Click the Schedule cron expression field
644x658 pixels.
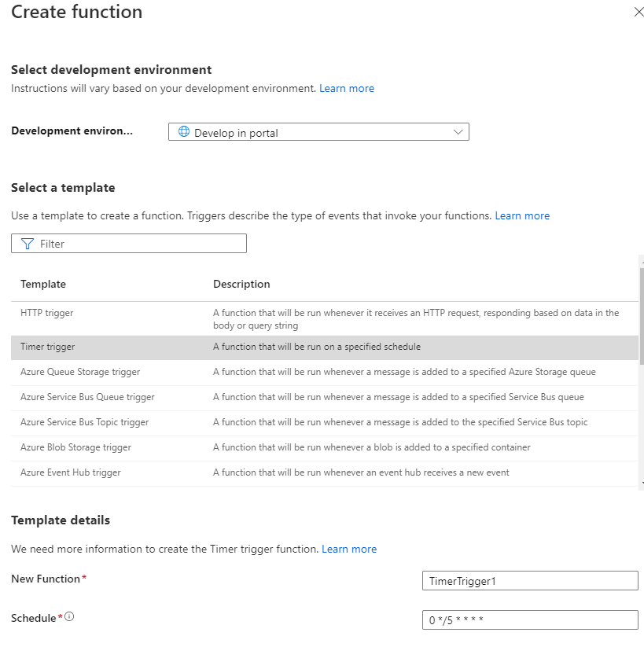coord(529,619)
